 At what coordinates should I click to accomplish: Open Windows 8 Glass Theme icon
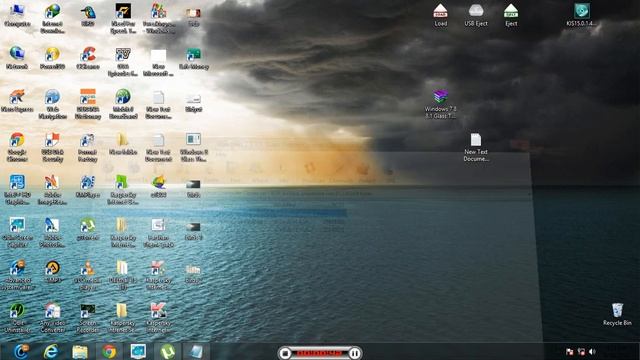click(193, 147)
